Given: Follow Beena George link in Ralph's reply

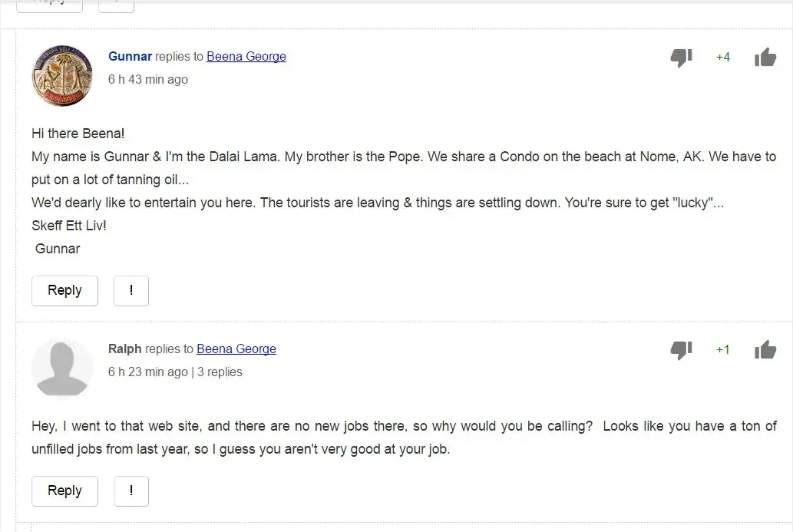Looking at the screenshot, I should coord(236,349).
